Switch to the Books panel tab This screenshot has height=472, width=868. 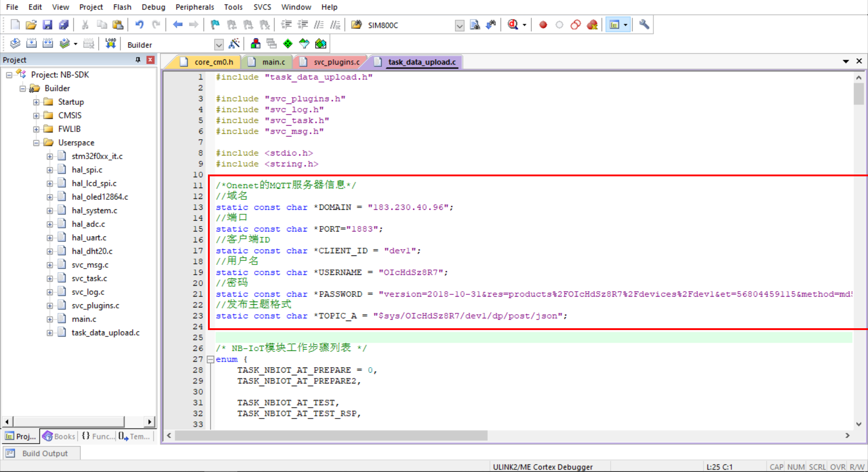[59, 436]
